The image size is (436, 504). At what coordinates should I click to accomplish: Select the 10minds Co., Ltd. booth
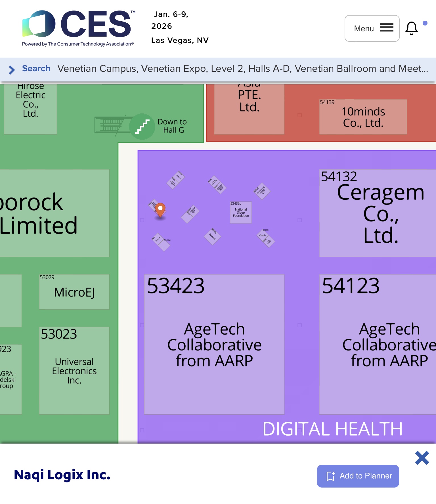[363, 117]
